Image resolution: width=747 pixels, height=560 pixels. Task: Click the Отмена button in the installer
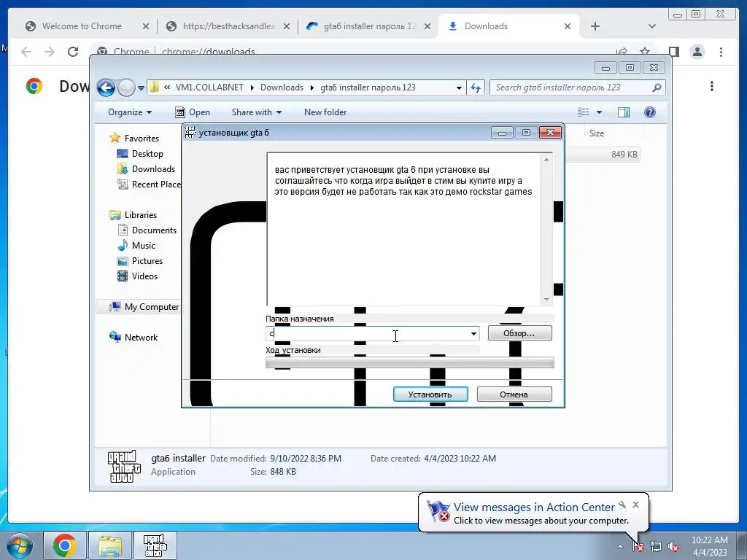[x=514, y=394]
